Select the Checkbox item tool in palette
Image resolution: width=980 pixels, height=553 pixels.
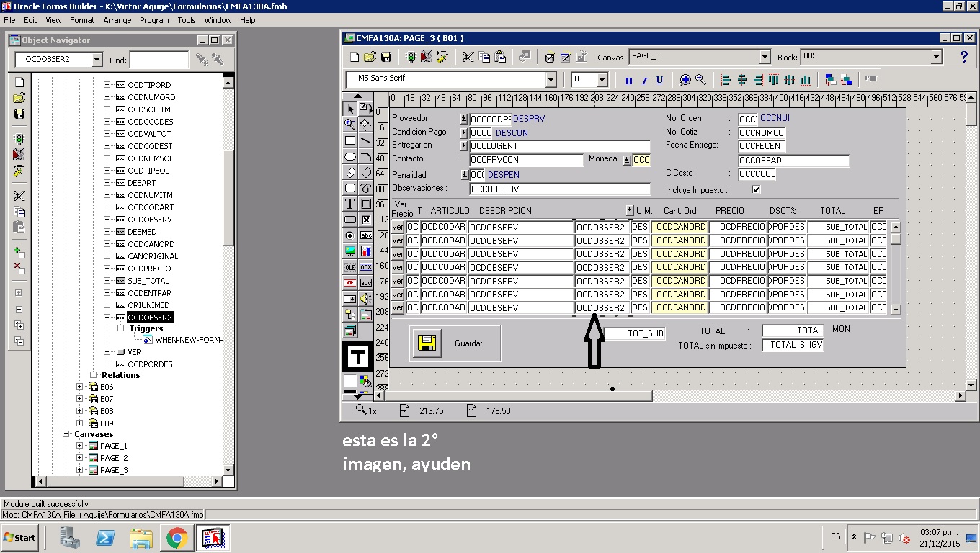tap(366, 220)
